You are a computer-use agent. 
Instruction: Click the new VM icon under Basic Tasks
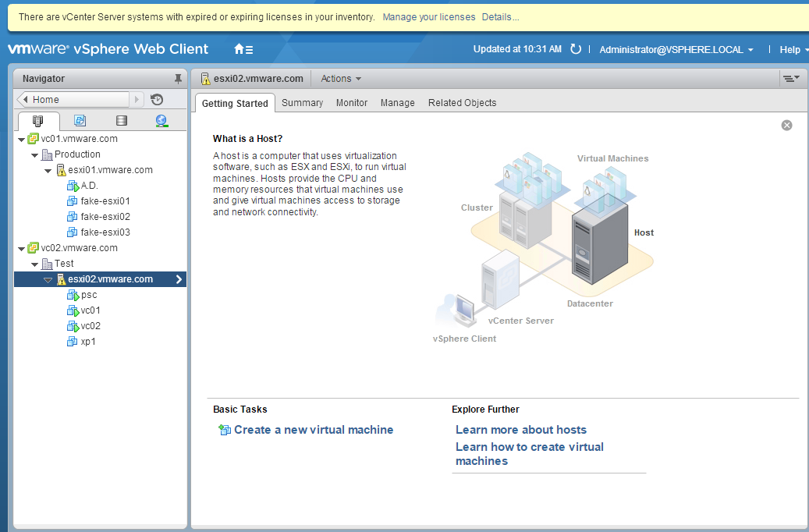coord(225,430)
